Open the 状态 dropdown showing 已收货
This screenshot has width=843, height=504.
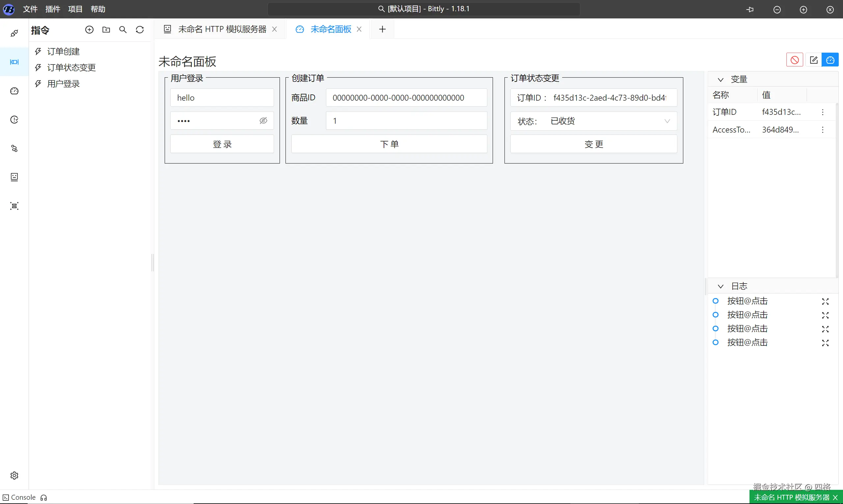(594, 121)
